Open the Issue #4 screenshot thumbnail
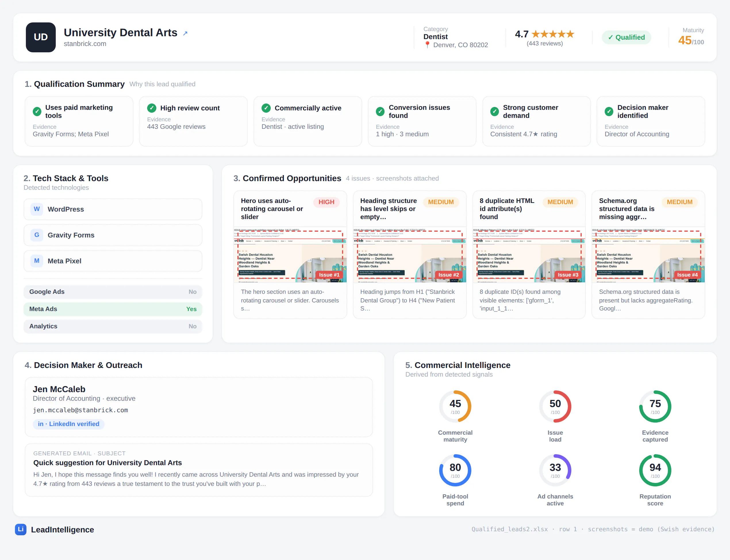Image resolution: width=730 pixels, height=560 pixels. point(648,255)
